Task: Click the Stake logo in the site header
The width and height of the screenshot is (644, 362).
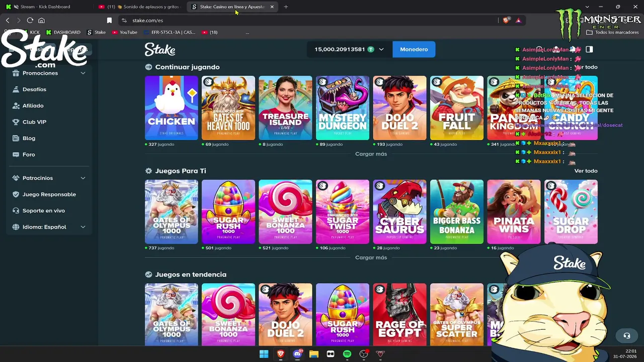Action: 160,49
